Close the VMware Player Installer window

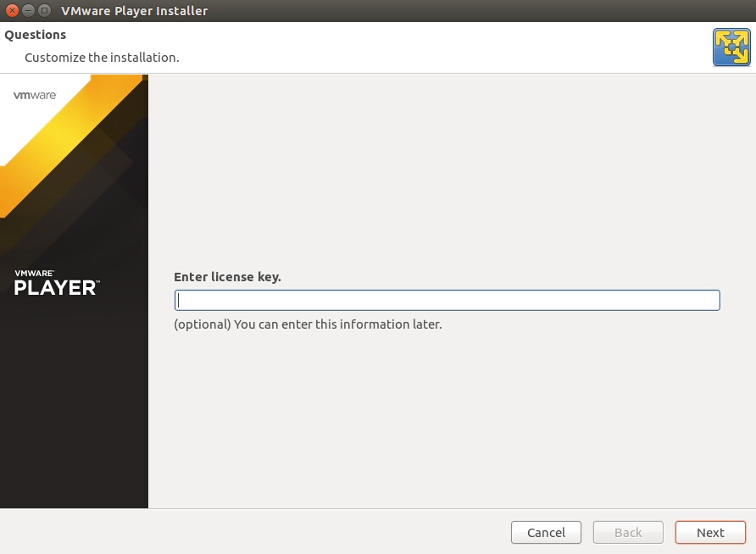click(x=13, y=10)
